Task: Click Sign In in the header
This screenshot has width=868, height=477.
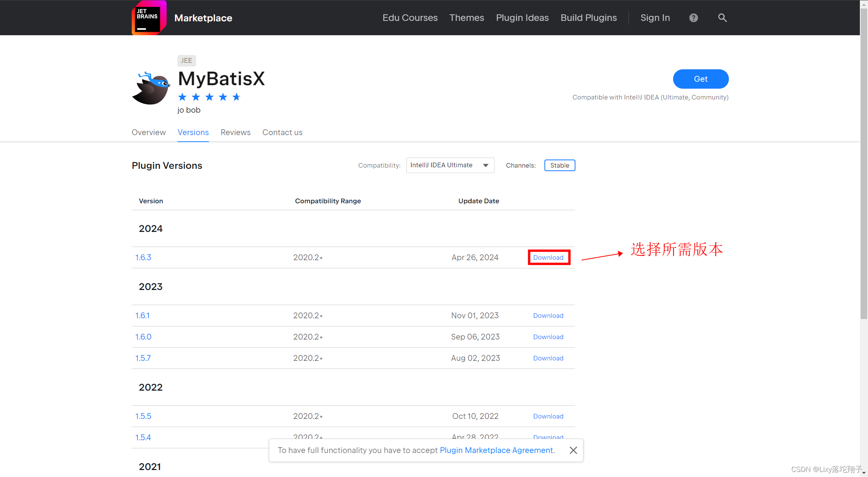Action: click(655, 18)
